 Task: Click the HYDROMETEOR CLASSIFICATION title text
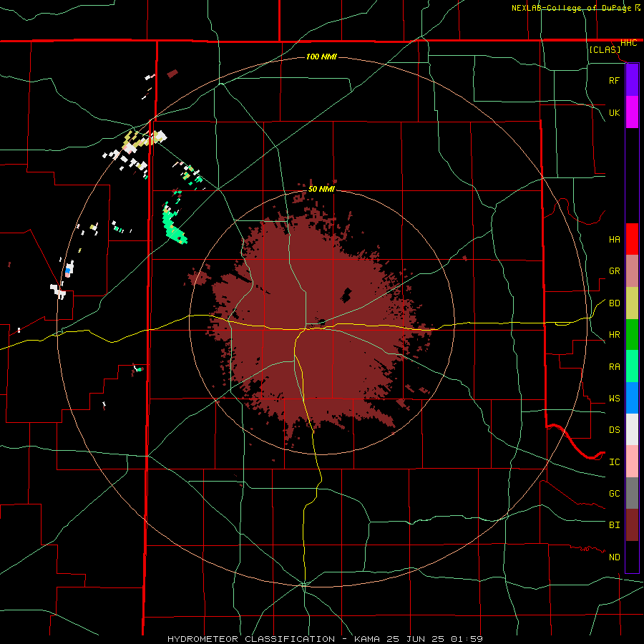[251, 639]
